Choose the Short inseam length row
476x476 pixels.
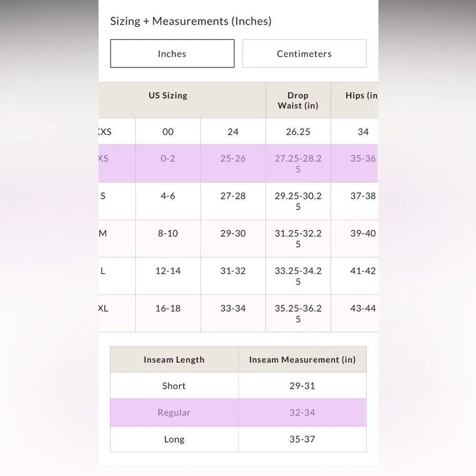point(174,386)
